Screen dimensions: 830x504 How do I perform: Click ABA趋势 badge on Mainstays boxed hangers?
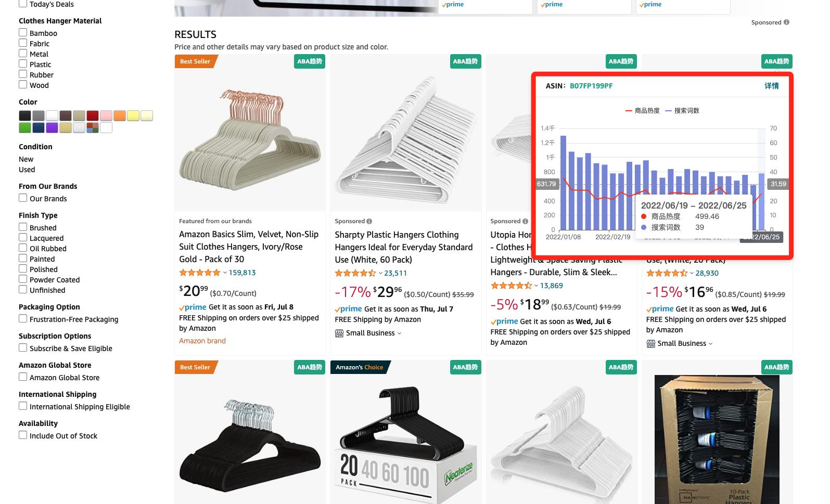coord(776,367)
